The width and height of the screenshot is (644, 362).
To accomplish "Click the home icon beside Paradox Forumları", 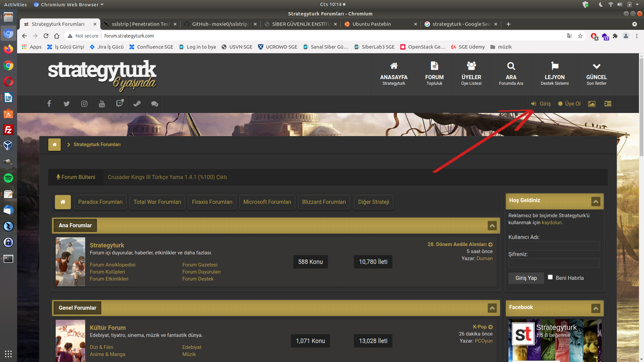I will click(63, 202).
